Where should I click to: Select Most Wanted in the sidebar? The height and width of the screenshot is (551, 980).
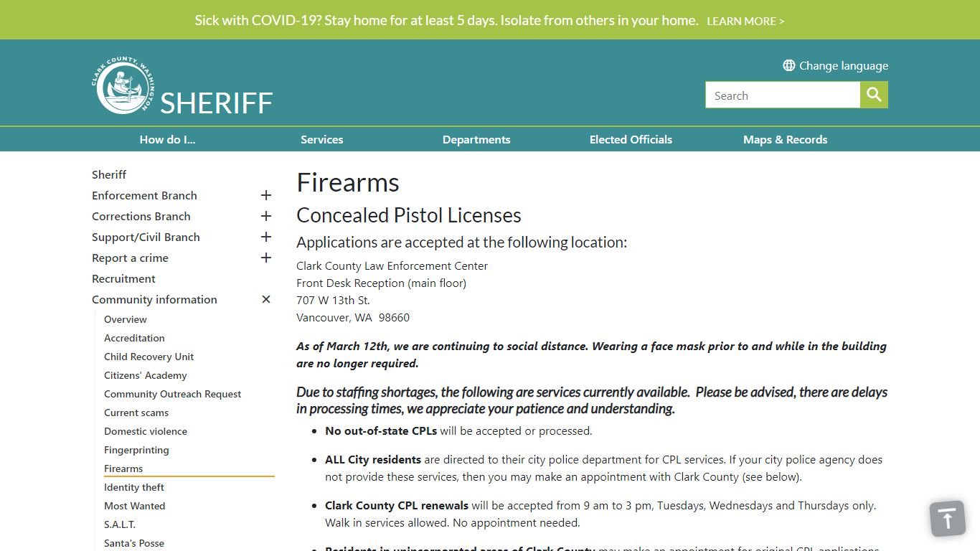click(x=135, y=506)
